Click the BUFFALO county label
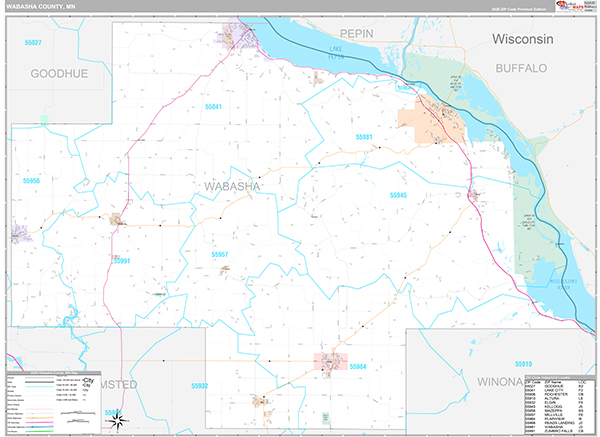Viewport: 600px width, 437px height. [521, 68]
